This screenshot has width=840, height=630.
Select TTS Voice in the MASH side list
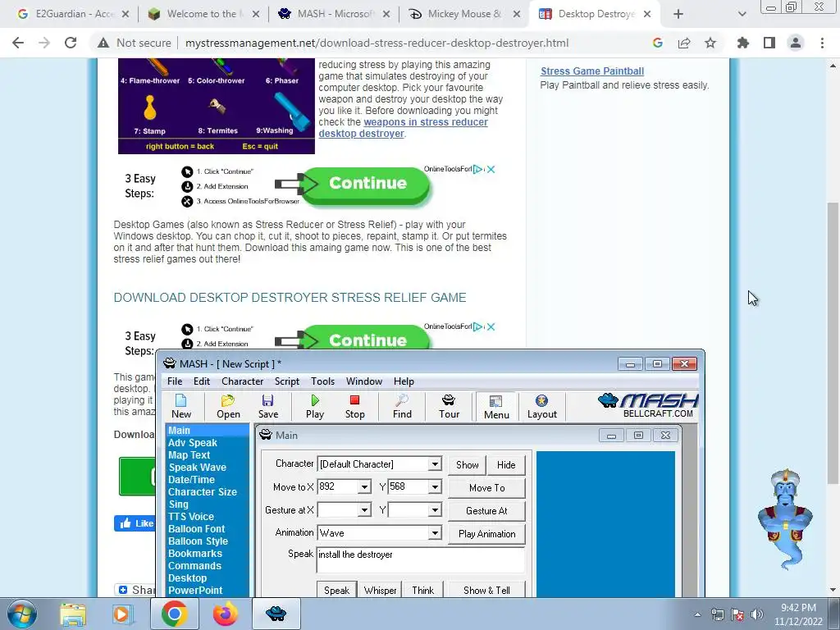(x=190, y=517)
